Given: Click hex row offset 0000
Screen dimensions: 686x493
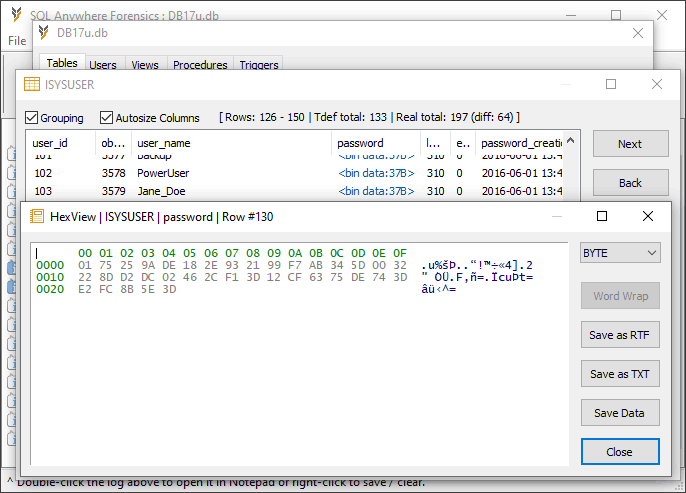Looking at the screenshot, I should (50, 265).
